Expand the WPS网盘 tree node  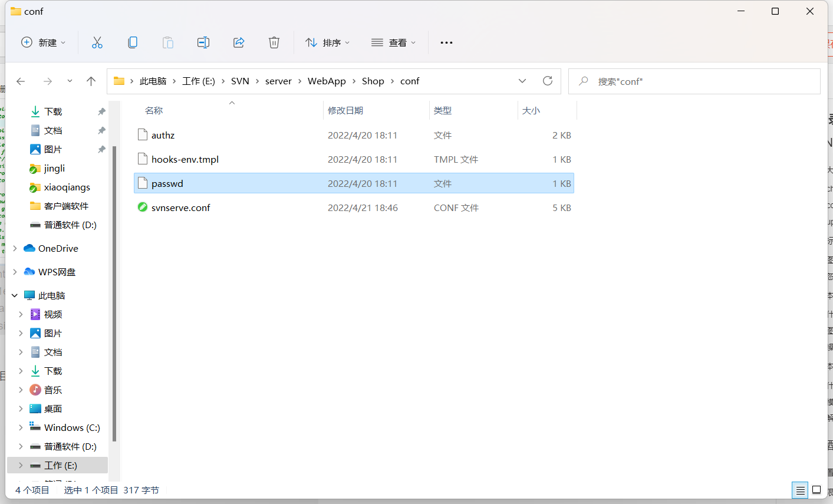pyautogui.click(x=15, y=272)
